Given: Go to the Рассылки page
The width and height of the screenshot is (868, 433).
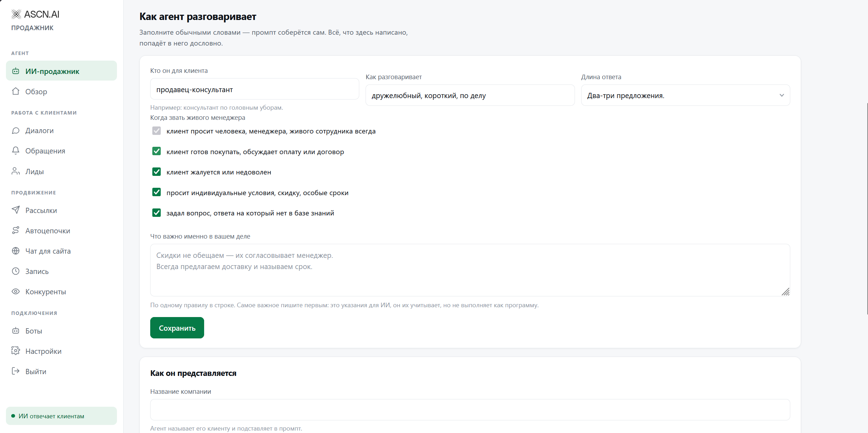Looking at the screenshot, I should [61, 210].
